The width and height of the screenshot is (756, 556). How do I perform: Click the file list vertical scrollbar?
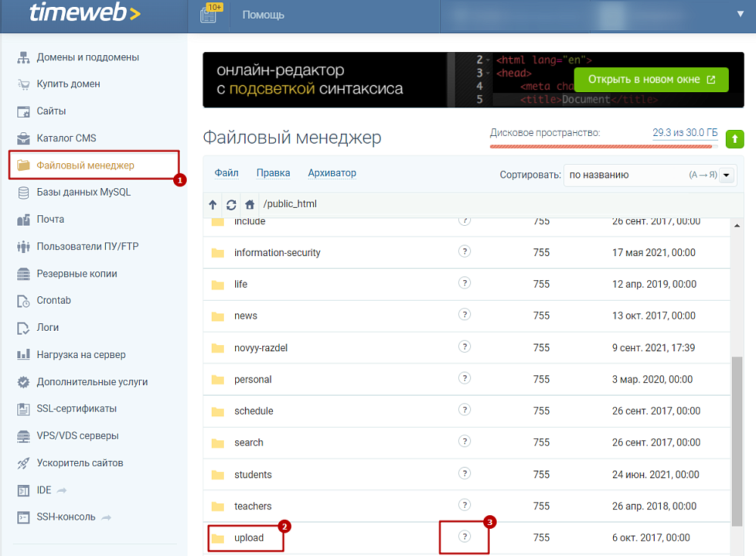(738, 438)
